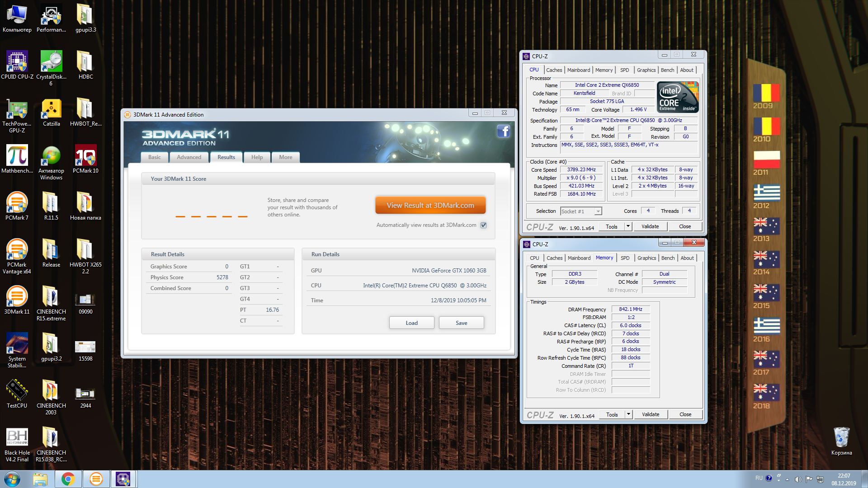Open the R11.5 folder icon
This screenshot has width=868, height=488.
point(51,206)
